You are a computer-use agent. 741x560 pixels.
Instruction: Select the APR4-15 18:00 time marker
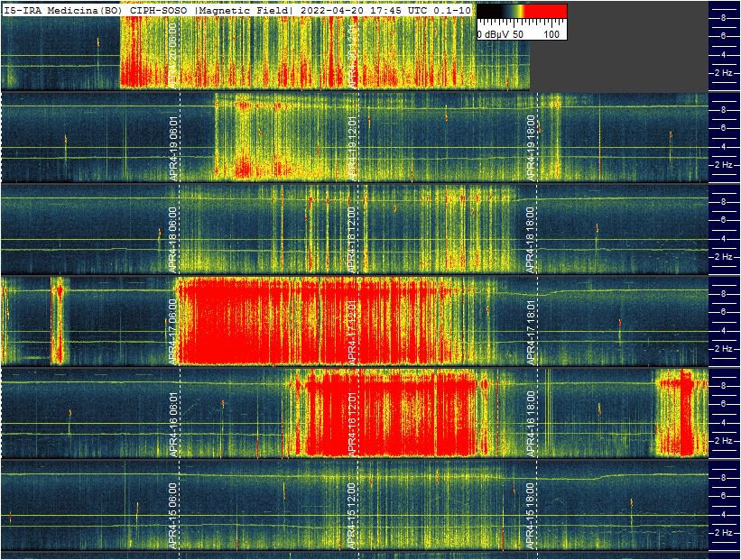531,515
